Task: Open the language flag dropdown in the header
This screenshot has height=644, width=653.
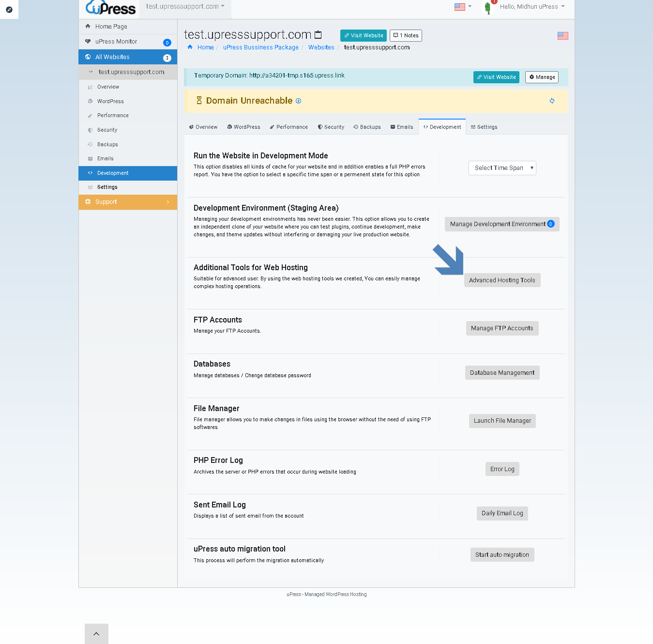Action: [463, 7]
